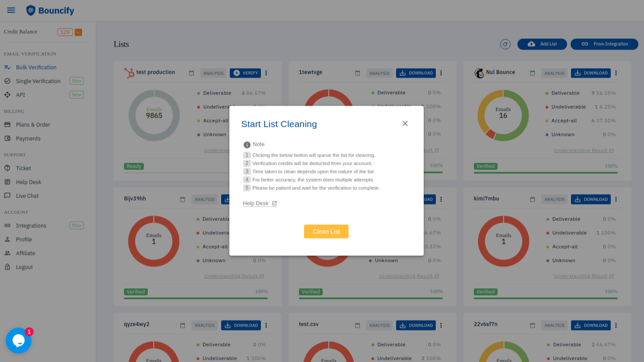The width and height of the screenshot is (644, 362).
Task: Click calendar icon on Nul Bounce card
Action: point(532,73)
